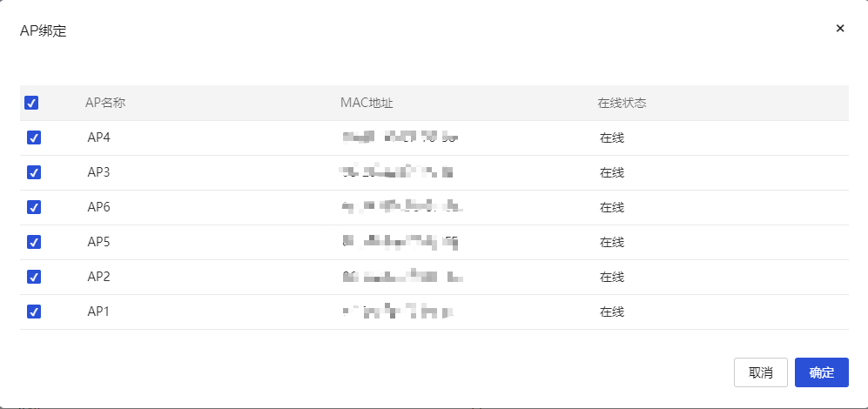Toggle the select-all checkbox in the header

31,103
